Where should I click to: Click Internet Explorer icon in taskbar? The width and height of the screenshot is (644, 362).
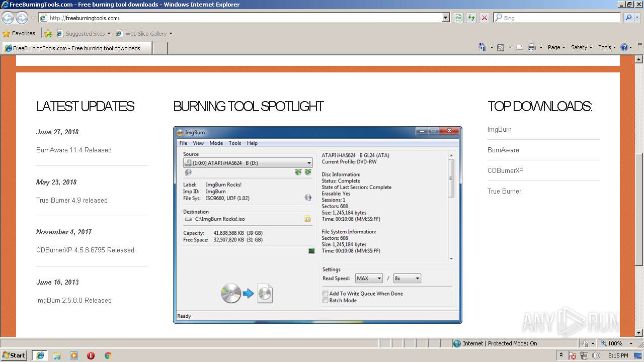tap(40, 355)
